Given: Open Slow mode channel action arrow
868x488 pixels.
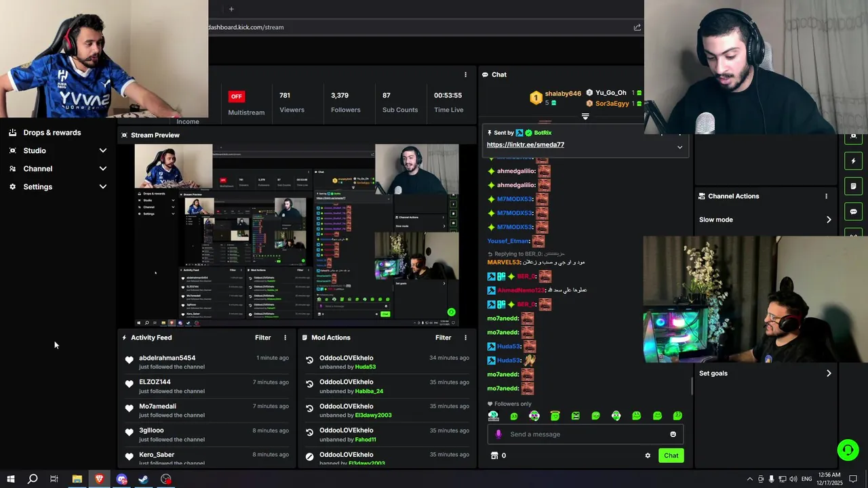Looking at the screenshot, I should 828,220.
